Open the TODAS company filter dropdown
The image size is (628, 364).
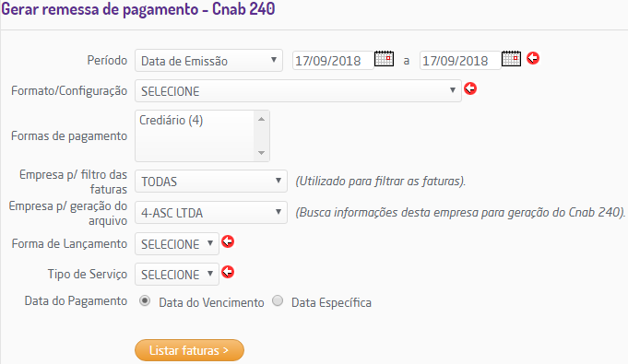point(211,182)
